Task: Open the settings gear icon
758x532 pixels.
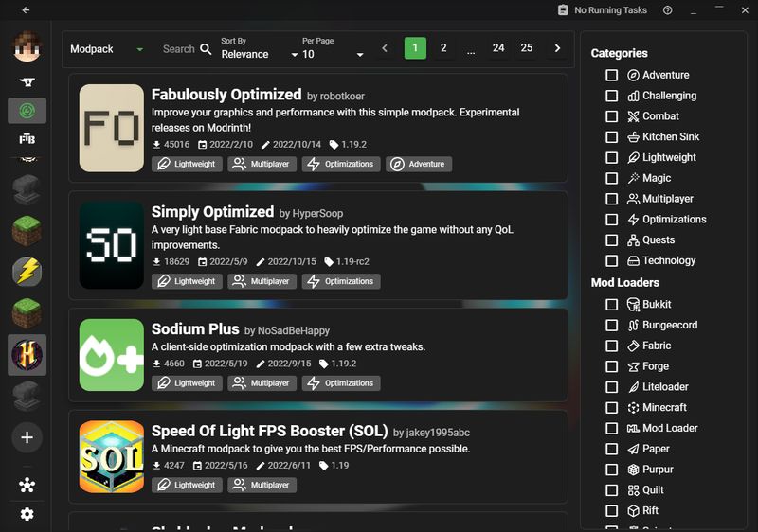Action: (27, 514)
